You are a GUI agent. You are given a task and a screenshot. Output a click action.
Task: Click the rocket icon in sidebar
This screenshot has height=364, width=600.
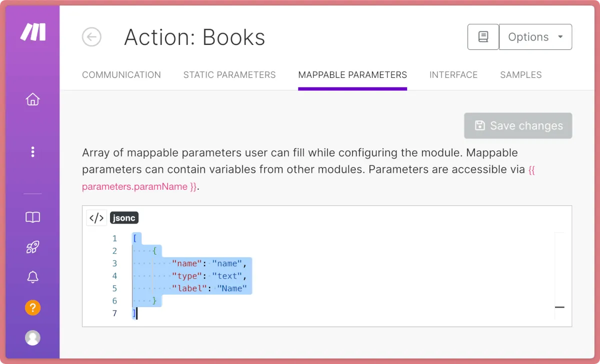coord(32,247)
